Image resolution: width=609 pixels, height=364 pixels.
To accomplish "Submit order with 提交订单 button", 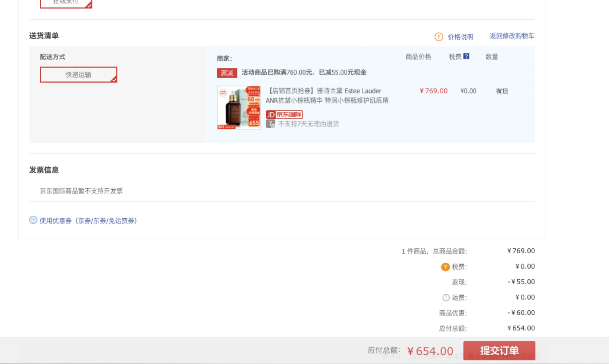I will coord(499,350).
